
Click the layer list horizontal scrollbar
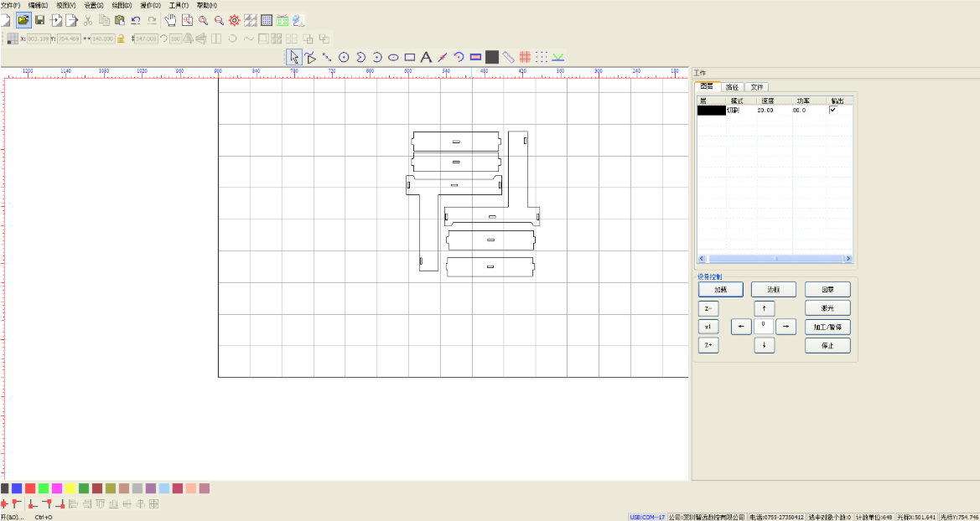tap(775, 258)
